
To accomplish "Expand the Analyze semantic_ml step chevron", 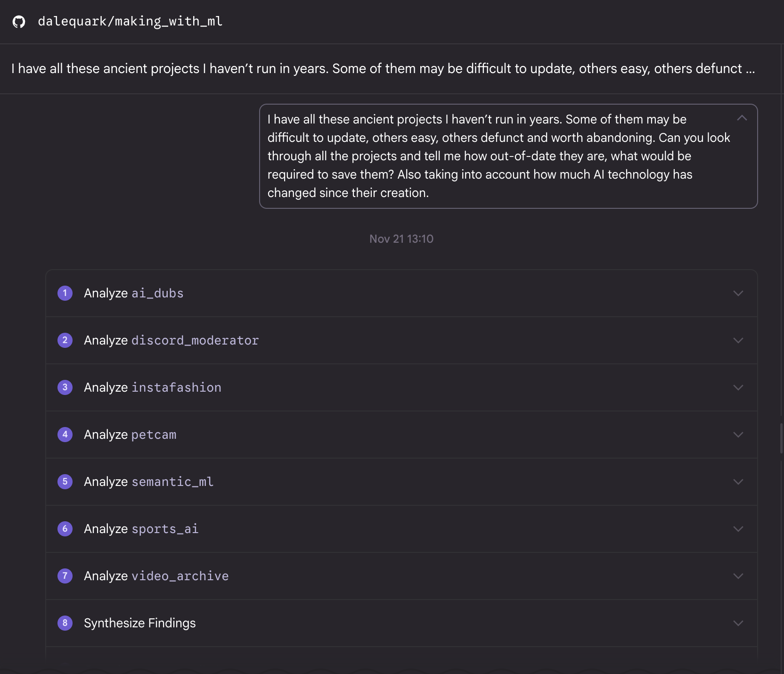I will point(738,482).
